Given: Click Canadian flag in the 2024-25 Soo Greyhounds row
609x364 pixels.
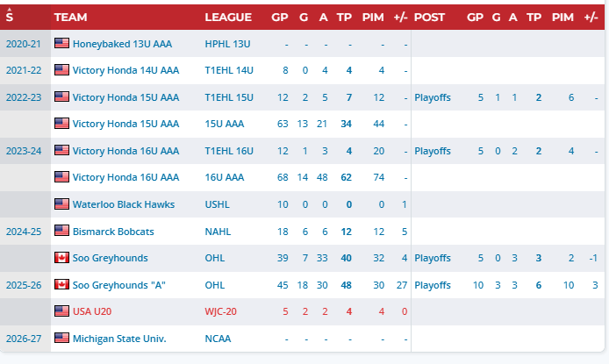Looking at the screenshot, I should tap(61, 257).
